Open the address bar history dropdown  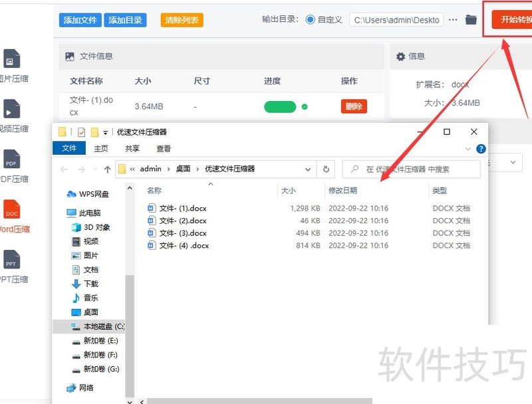pyautogui.click(x=310, y=169)
